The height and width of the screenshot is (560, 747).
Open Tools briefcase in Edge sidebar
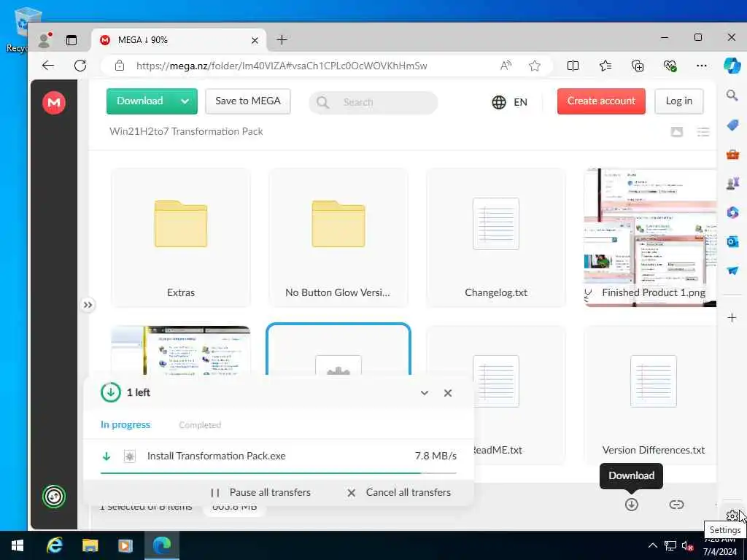click(732, 155)
